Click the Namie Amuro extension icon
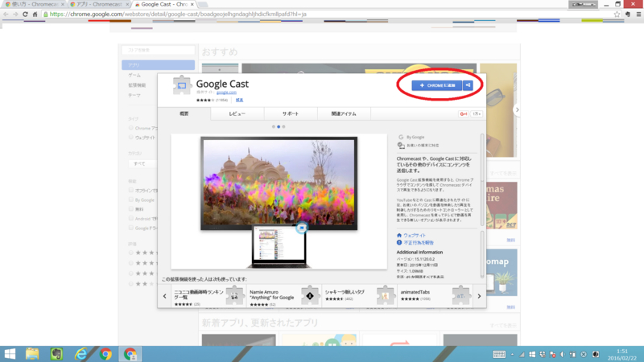644x362 pixels. tap(310, 295)
